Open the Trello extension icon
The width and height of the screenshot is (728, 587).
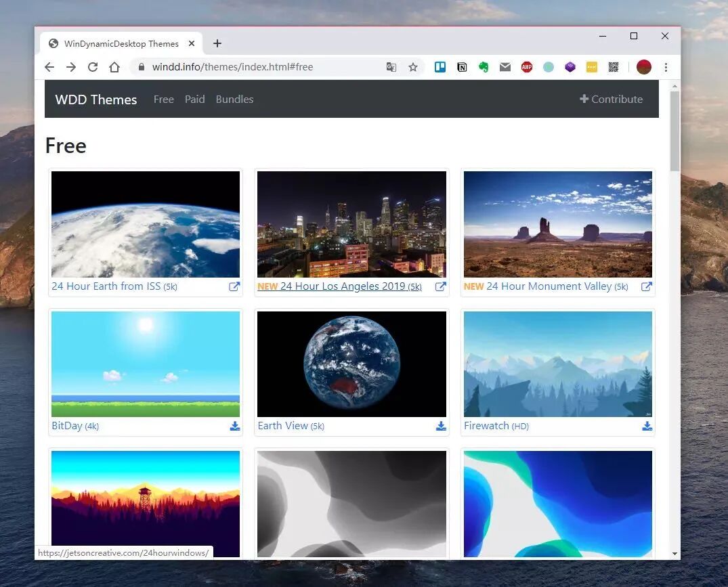pos(440,67)
